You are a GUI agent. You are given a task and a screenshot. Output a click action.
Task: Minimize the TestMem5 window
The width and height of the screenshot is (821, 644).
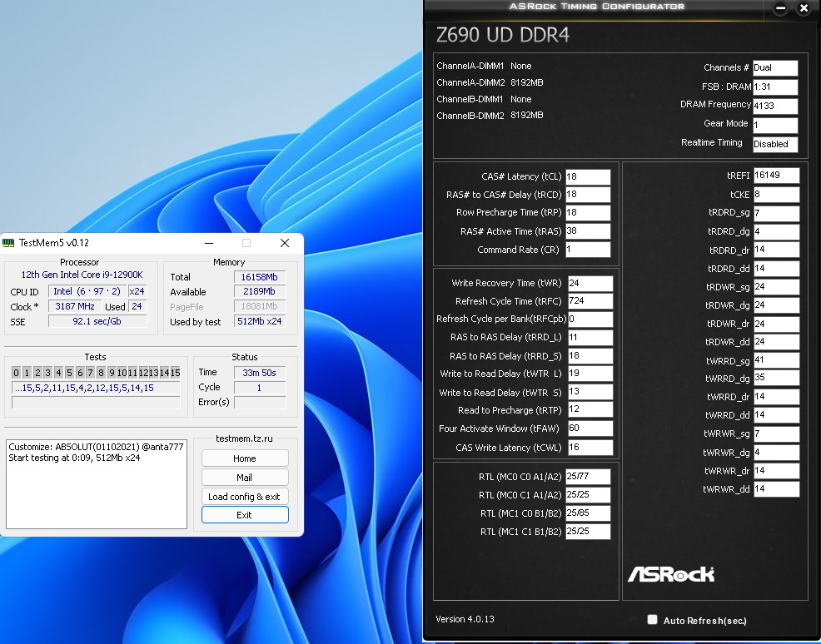[x=209, y=243]
